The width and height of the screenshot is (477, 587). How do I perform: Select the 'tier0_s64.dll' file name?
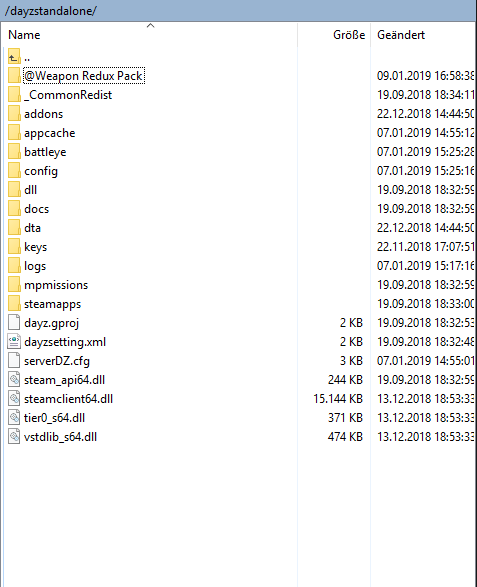[x=54, y=418]
